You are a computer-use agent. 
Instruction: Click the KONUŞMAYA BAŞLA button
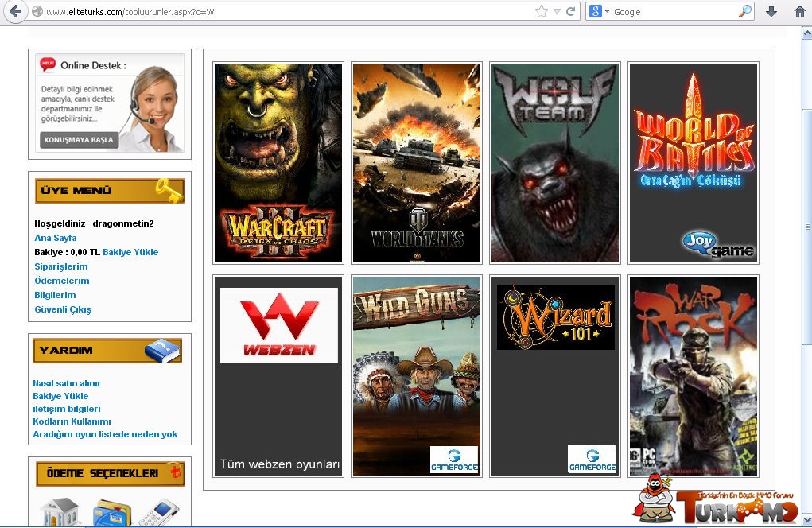(x=79, y=140)
